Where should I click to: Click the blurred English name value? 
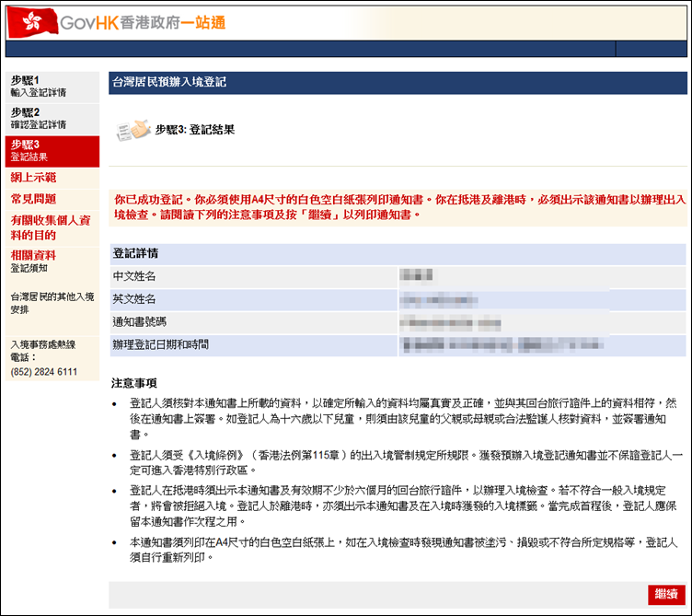(x=439, y=300)
